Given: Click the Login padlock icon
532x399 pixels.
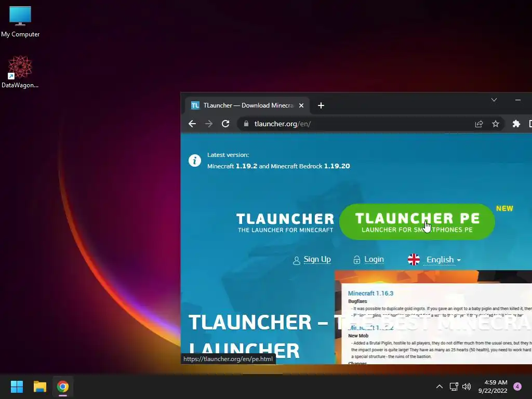Looking at the screenshot, I should tap(356, 260).
